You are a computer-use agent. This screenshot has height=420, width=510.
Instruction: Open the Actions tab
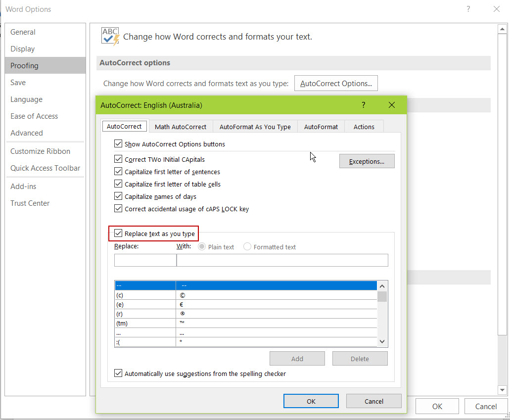click(364, 127)
